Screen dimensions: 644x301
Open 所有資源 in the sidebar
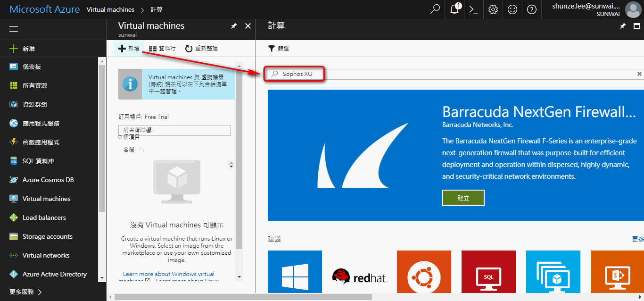(x=50, y=85)
